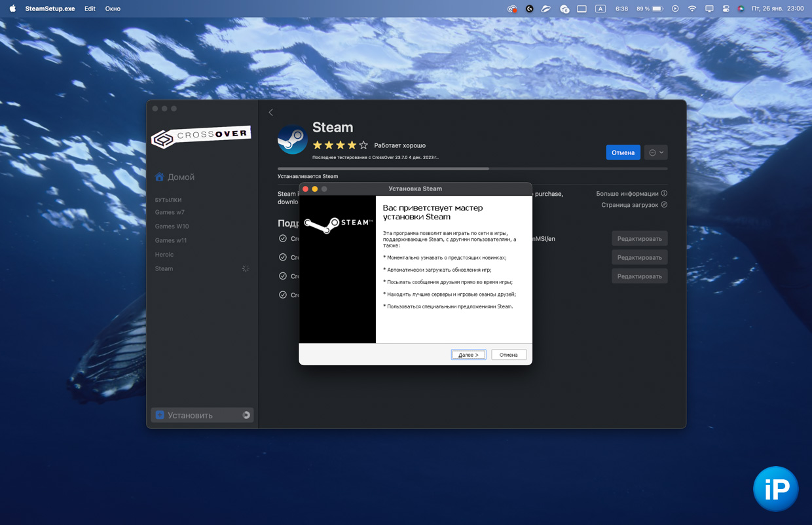812x525 pixels.
Task: Click the installer welcome heading text
Action: [x=433, y=212]
